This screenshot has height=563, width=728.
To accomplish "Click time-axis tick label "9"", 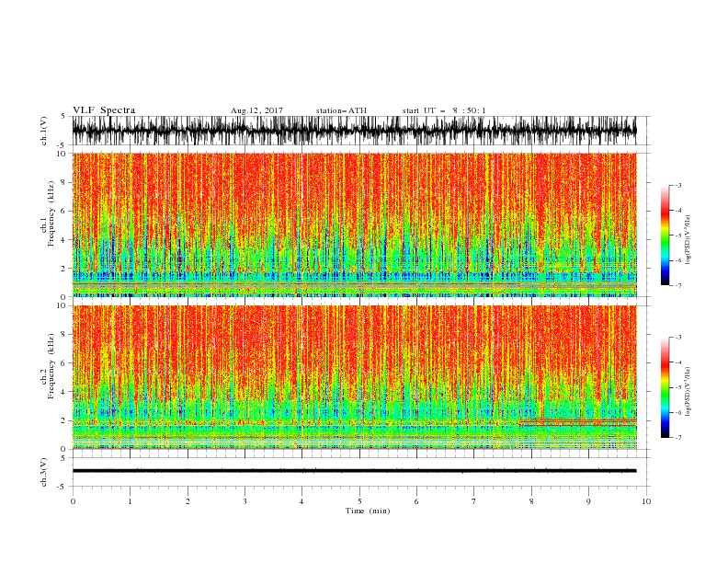I will click(588, 501).
